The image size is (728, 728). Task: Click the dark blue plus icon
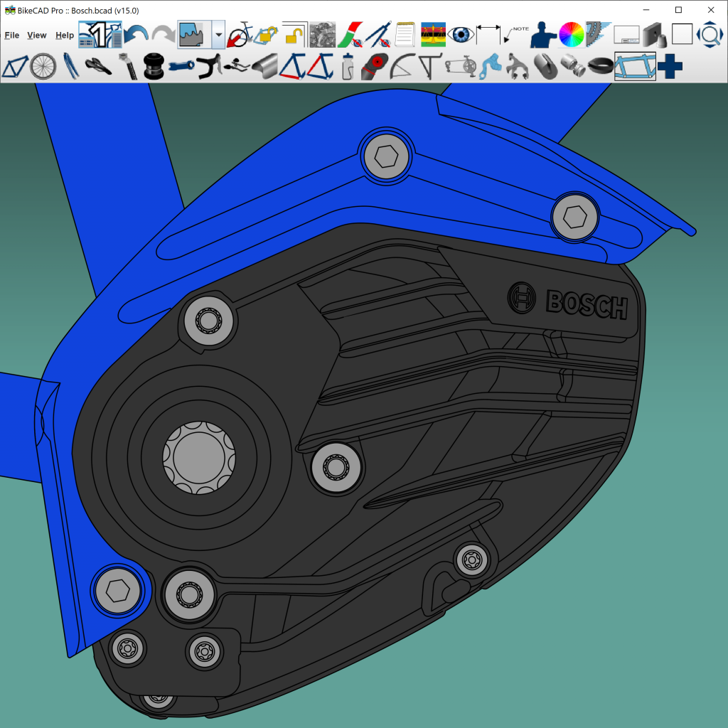coord(670,67)
